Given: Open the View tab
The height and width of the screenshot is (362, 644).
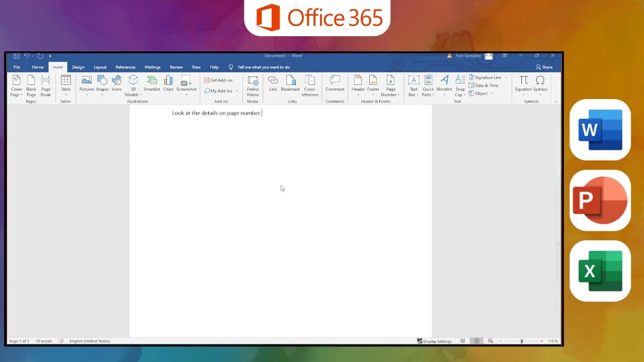Looking at the screenshot, I should [x=196, y=67].
